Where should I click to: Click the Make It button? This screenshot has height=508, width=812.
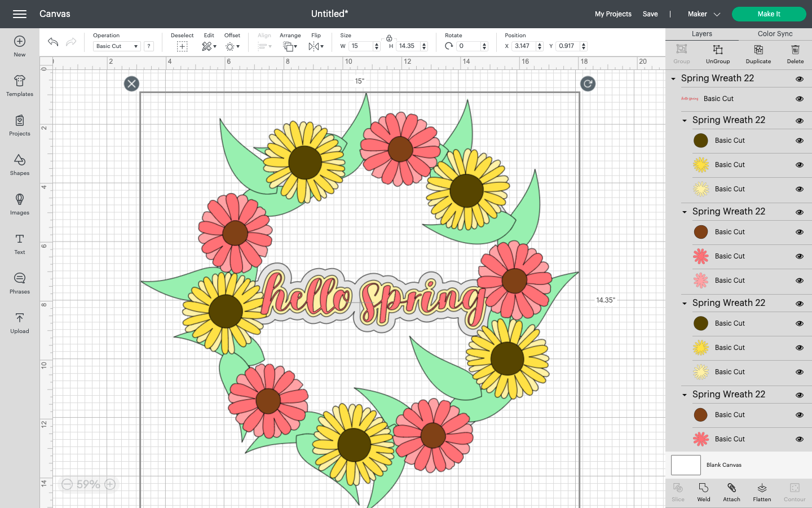pyautogui.click(x=769, y=14)
